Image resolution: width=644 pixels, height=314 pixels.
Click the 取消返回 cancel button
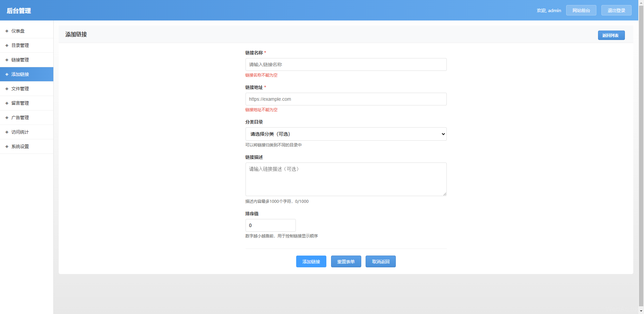point(380,262)
